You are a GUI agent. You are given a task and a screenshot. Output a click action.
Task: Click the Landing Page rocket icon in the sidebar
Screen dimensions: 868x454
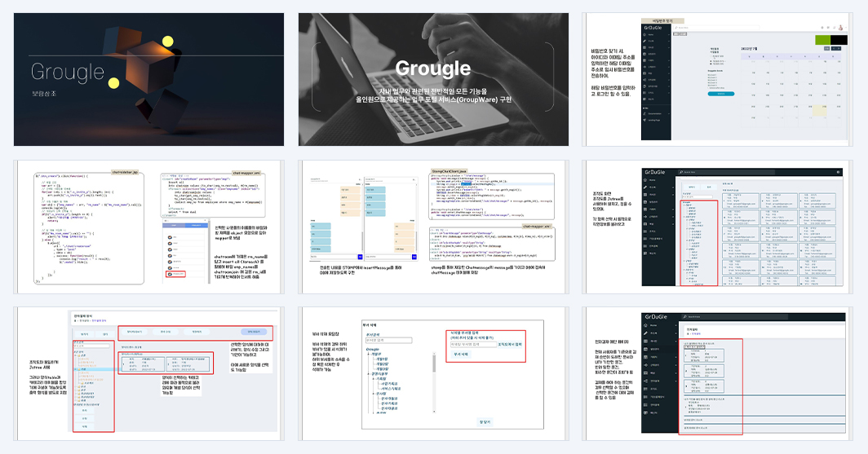pos(644,120)
